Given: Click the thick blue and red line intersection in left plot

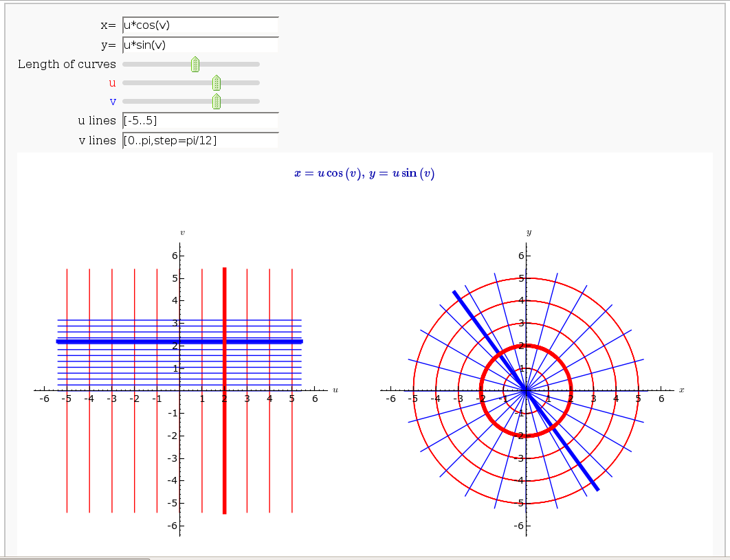Looking at the screenshot, I should coord(225,341).
